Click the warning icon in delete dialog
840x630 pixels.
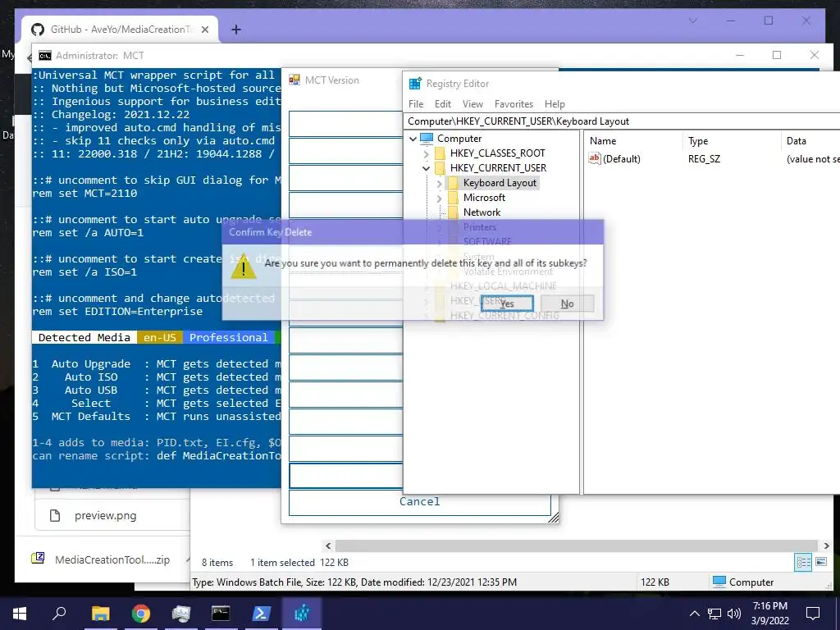point(243,267)
